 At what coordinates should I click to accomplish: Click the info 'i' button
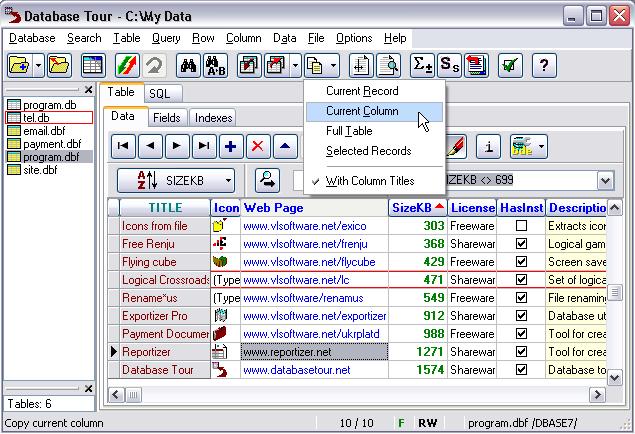tap(488, 146)
